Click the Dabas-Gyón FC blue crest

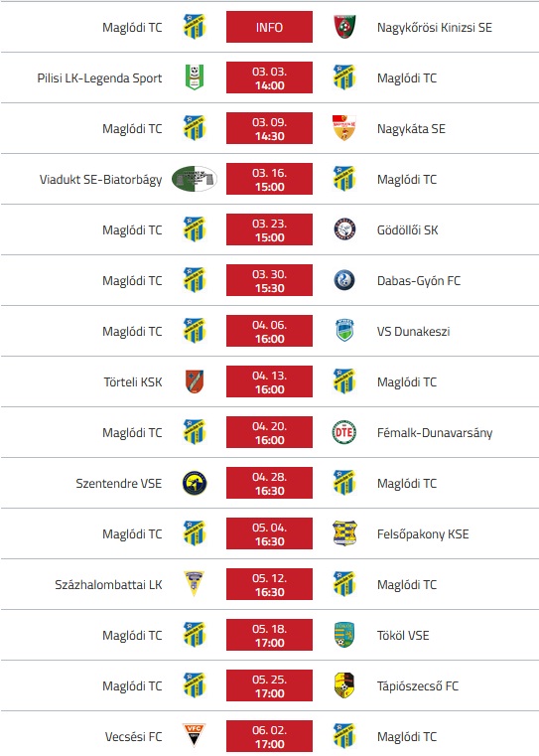pyautogui.click(x=343, y=280)
